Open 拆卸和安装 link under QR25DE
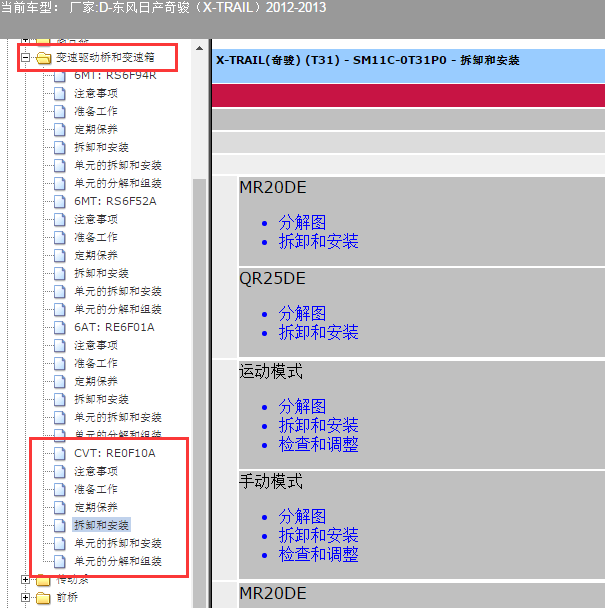The height and width of the screenshot is (608, 605). 318,332
